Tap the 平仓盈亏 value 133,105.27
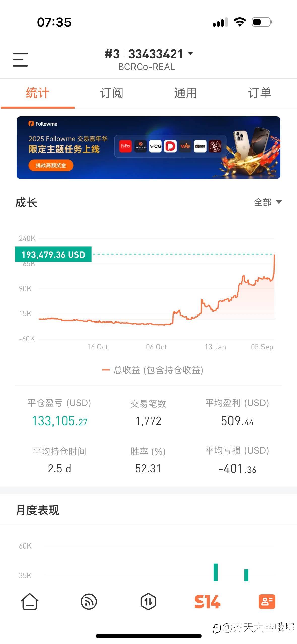This screenshot has width=297, height=644. coord(59,421)
